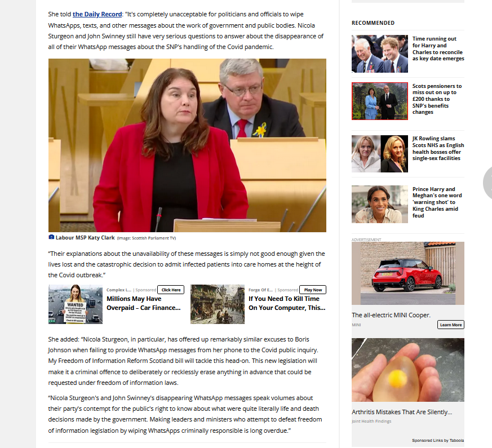Click the Joint Health Findings advertiser label
Screen dimensions: 492x448
371,422
